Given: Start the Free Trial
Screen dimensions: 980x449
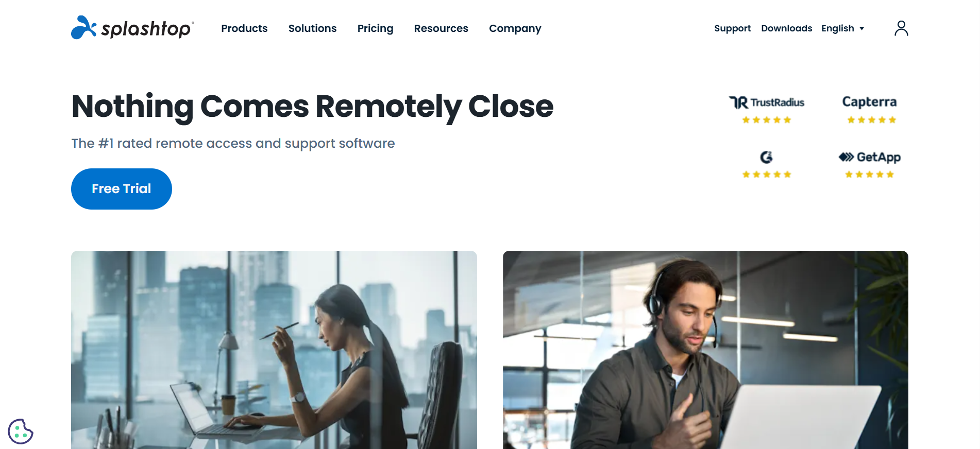Looking at the screenshot, I should [122, 189].
